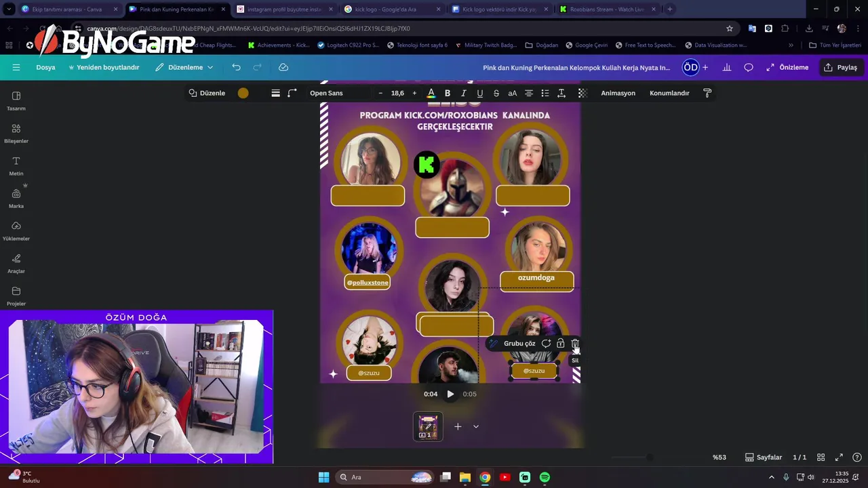
Task: Click the Düzenle edit button
Action: coord(207,93)
